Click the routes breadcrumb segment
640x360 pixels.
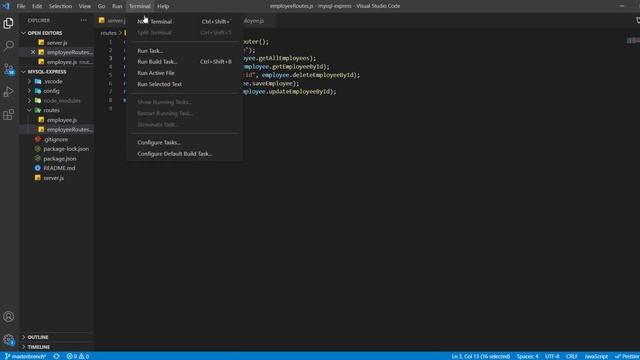point(108,33)
